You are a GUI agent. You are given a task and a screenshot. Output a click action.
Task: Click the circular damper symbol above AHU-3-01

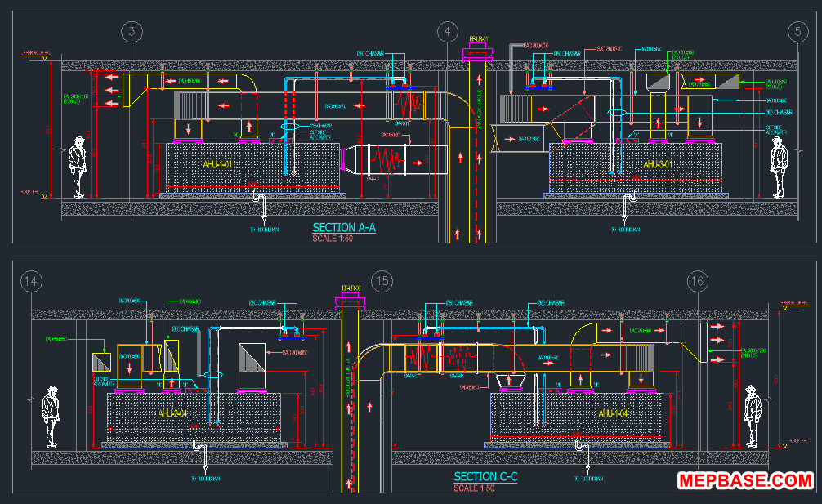618,113
